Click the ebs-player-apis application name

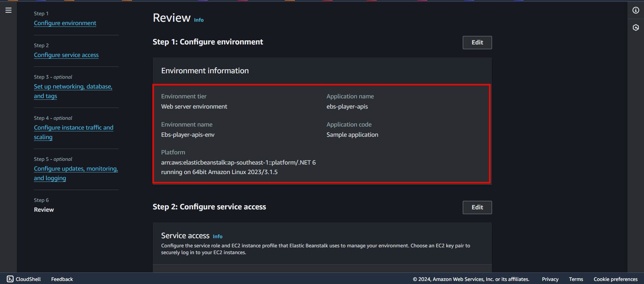(347, 107)
